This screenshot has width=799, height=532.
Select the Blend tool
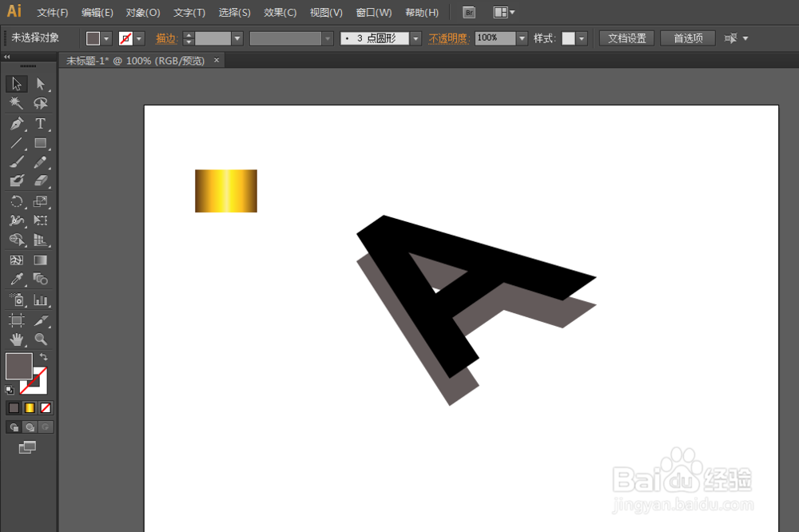click(x=40, y=279)
